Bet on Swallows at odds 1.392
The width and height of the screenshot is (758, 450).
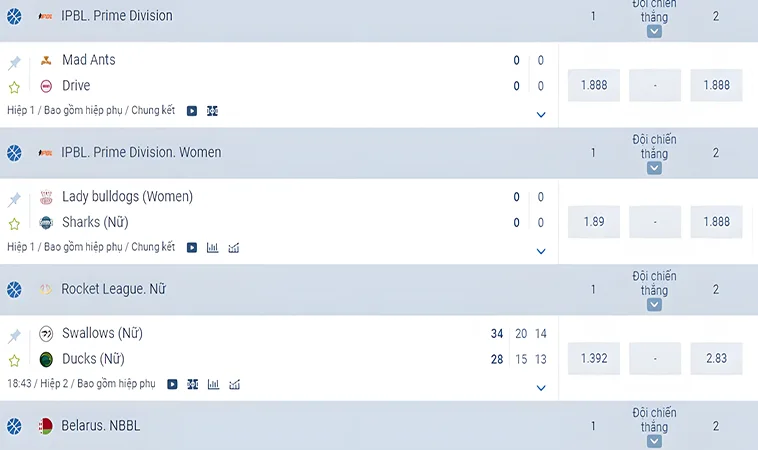(x=594, y=359)
